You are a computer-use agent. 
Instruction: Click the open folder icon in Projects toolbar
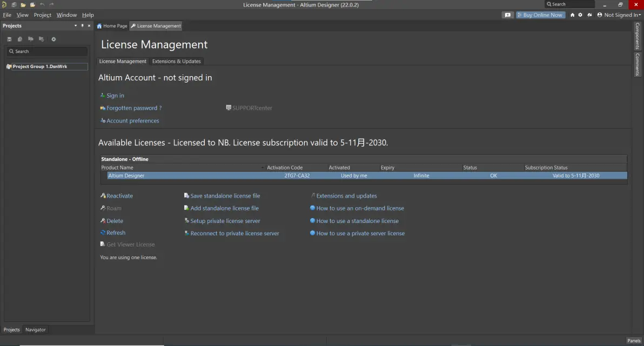[30, 39]
